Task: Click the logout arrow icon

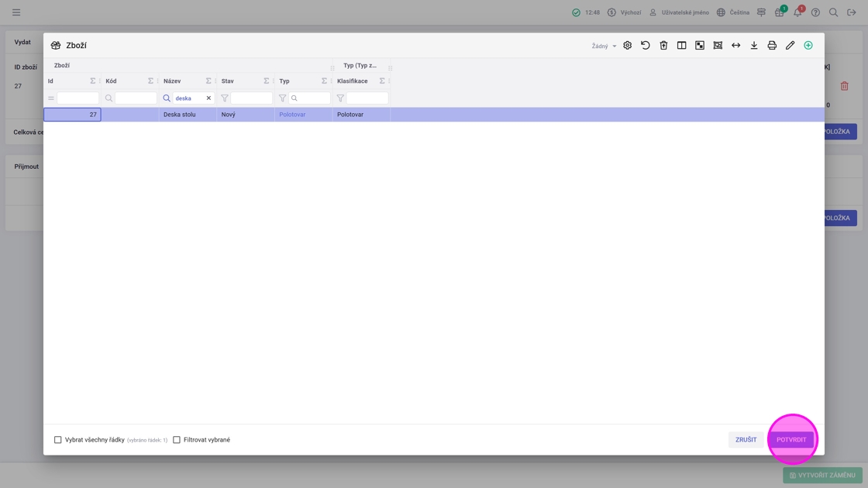Action: pos(852,12)
